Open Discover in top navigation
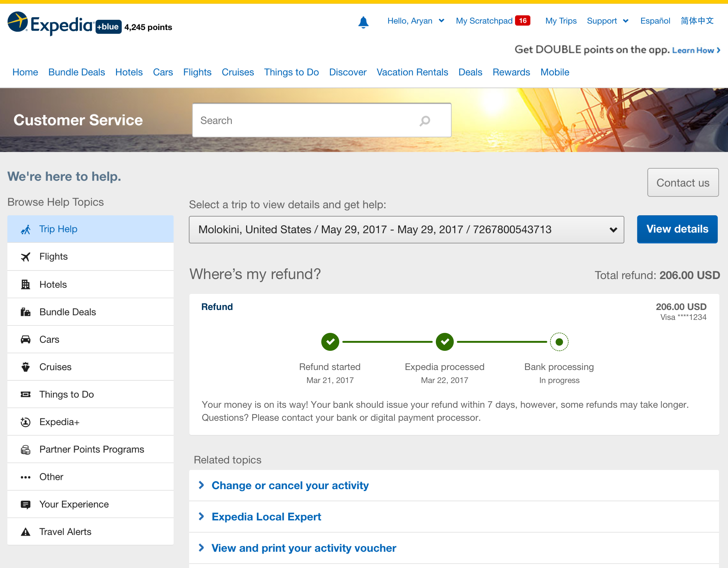 [x=348, y=72]
